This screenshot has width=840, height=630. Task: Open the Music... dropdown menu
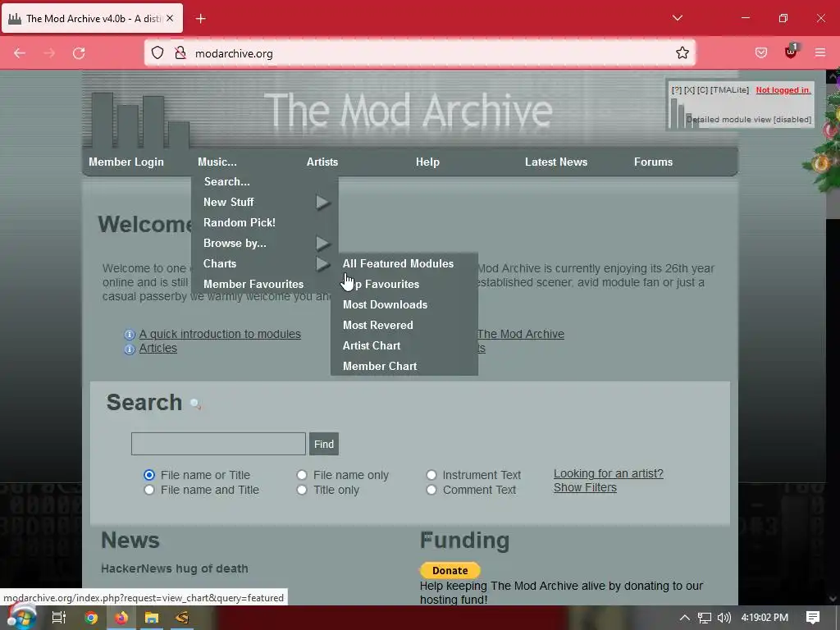217,162
